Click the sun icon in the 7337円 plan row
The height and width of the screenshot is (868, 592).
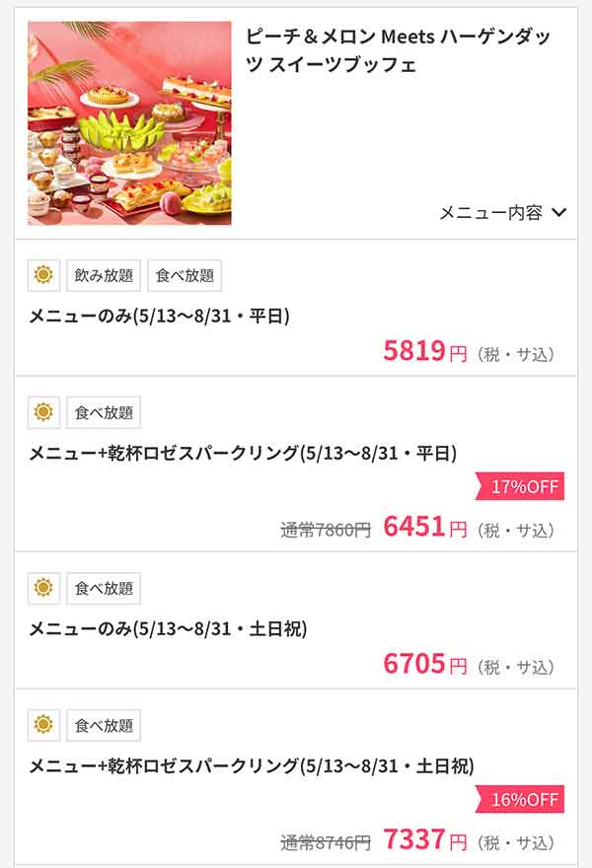click(x=43, y=725)
